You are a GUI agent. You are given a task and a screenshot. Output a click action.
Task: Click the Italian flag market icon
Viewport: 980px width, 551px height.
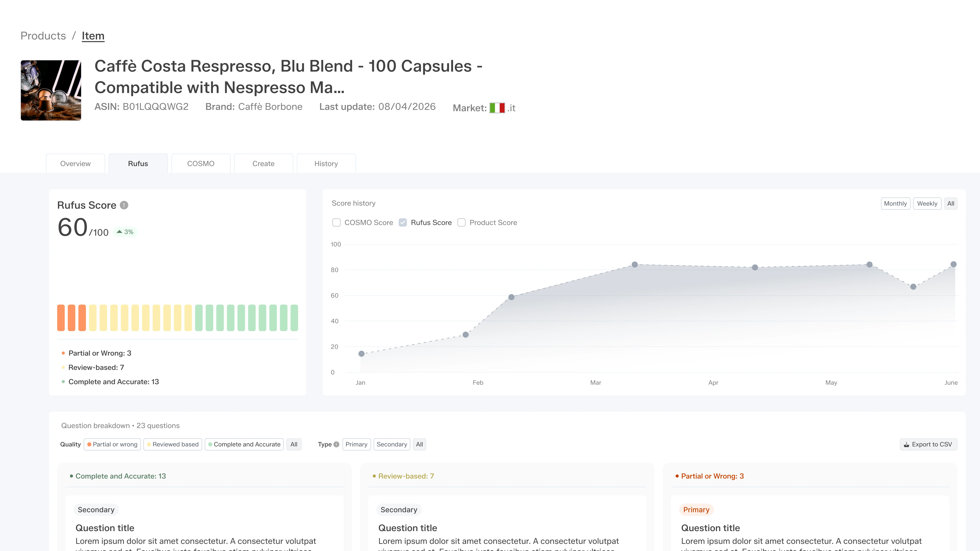(x=497, y=108)
